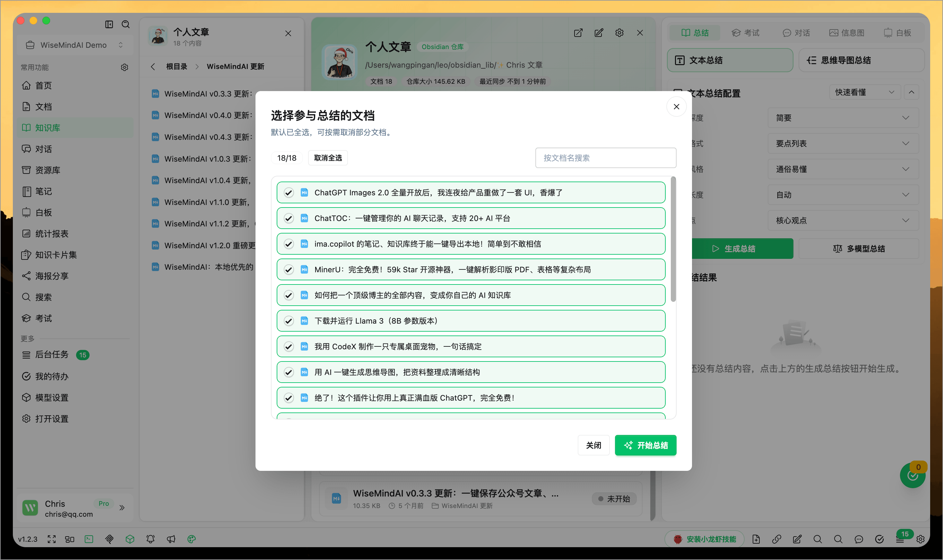943x560 pixels.
Task: Go to 首页 in the sidebar
Action: point(75,85)
